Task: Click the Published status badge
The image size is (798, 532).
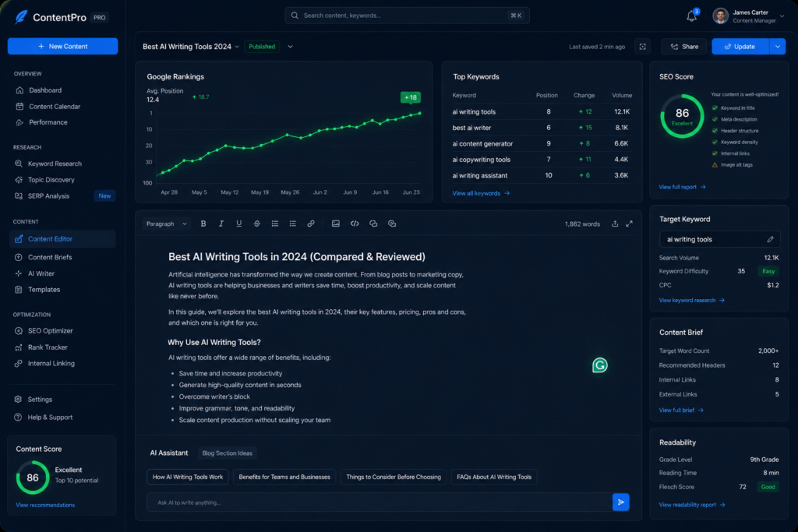Action: tap(262, 46)
